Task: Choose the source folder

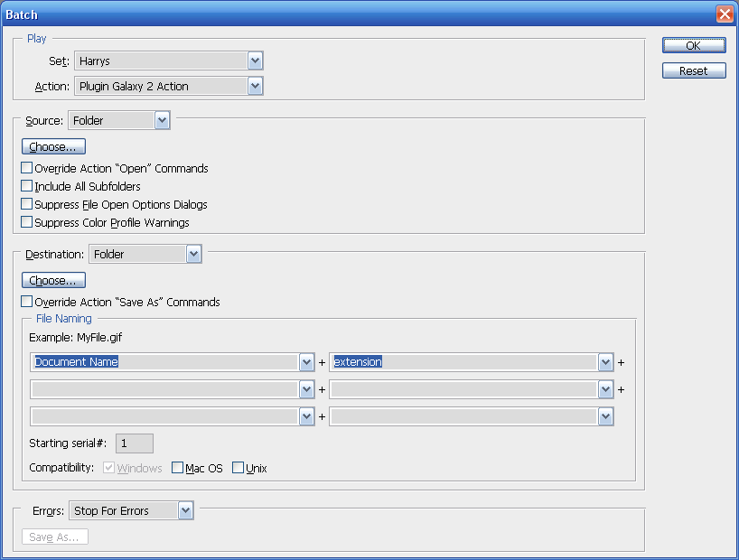Action: click(x=53, y=146)
